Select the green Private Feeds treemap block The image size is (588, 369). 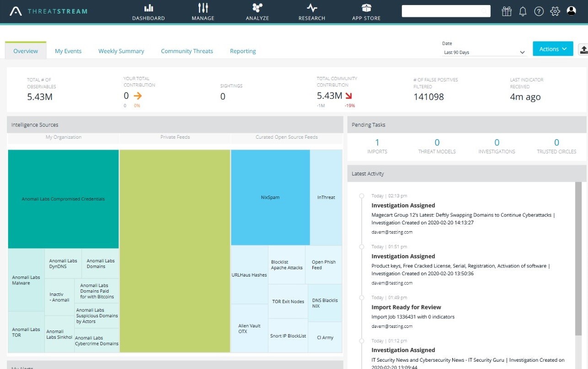(x=175, y=251)
